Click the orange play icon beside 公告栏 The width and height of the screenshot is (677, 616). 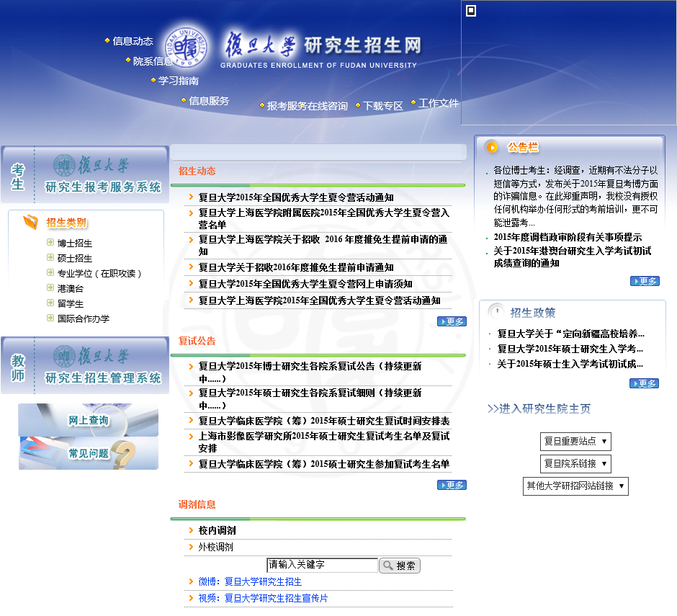click(x=492, y=147)
